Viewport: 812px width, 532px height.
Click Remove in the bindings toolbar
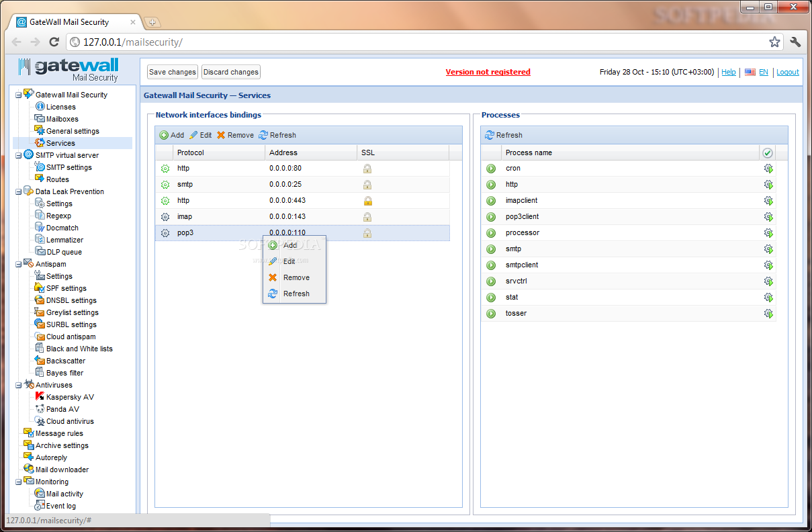tap(235, 135)
